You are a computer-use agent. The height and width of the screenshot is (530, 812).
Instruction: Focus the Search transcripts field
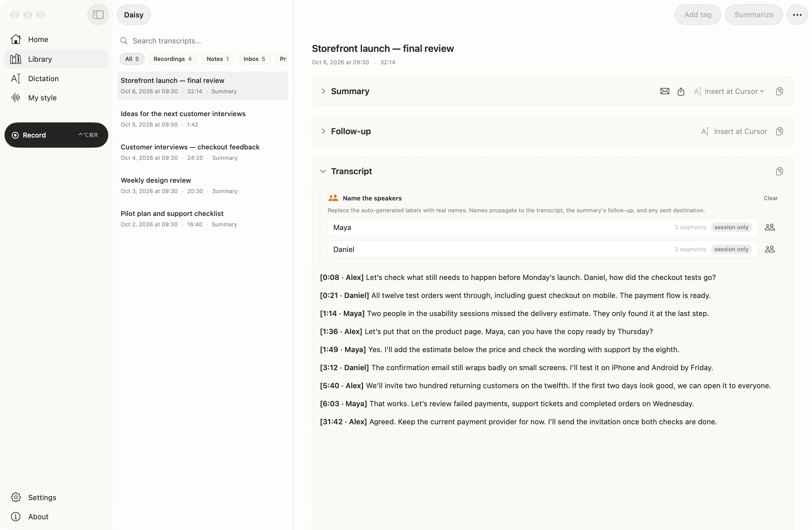(x=203, y=41)
